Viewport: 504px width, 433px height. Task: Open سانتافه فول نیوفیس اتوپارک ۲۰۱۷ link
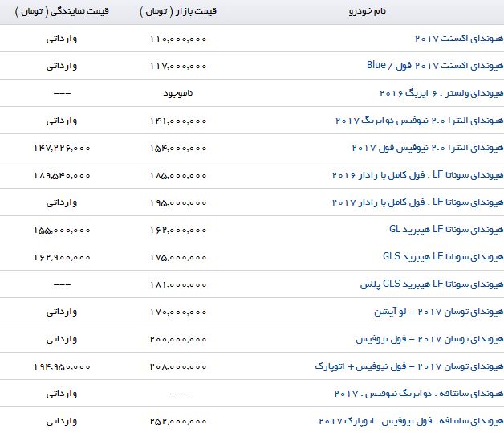pyautogui.click(x=411, y=421)
